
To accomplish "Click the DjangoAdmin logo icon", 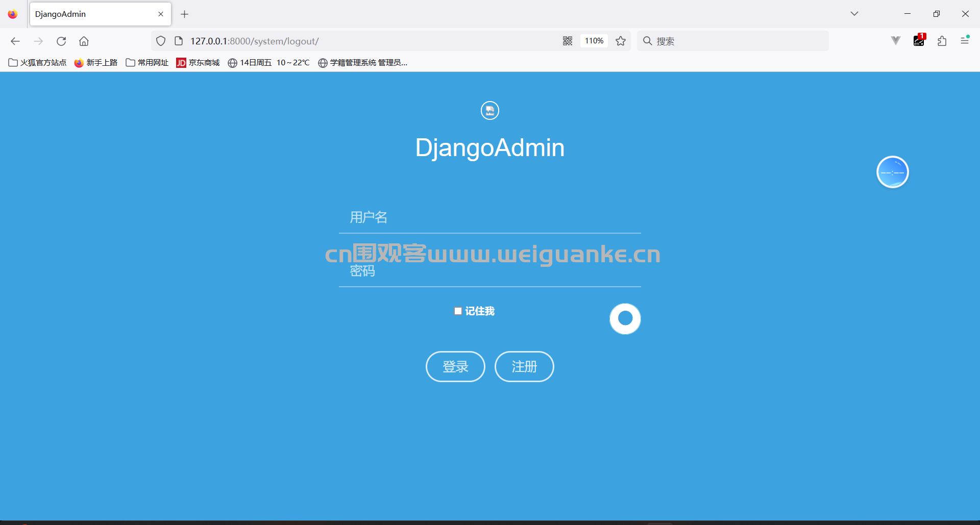I will tap(490, 110).
